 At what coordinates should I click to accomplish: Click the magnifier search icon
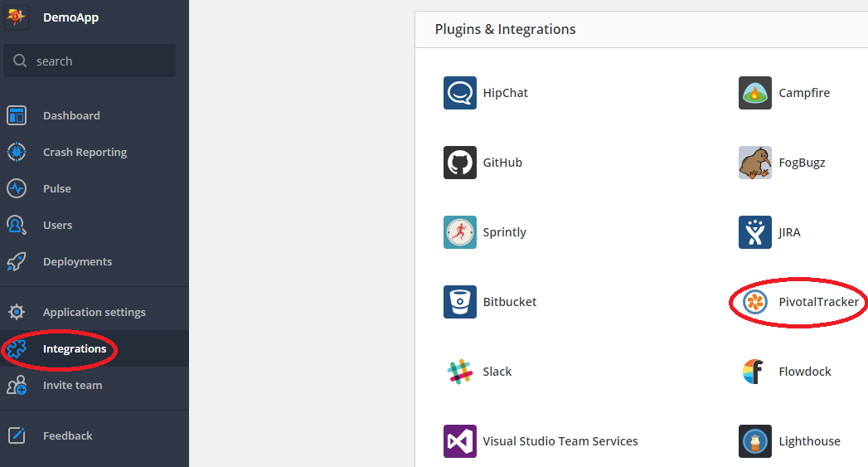coord(20,61)
